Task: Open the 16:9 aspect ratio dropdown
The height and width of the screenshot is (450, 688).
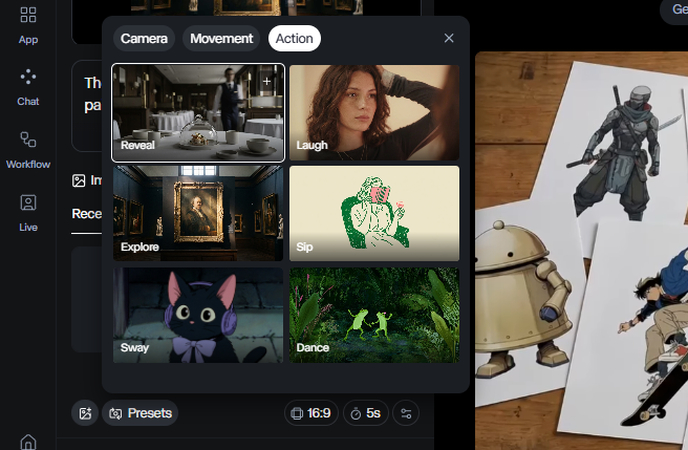Action: pyautogui.click(x=311, y=413)
